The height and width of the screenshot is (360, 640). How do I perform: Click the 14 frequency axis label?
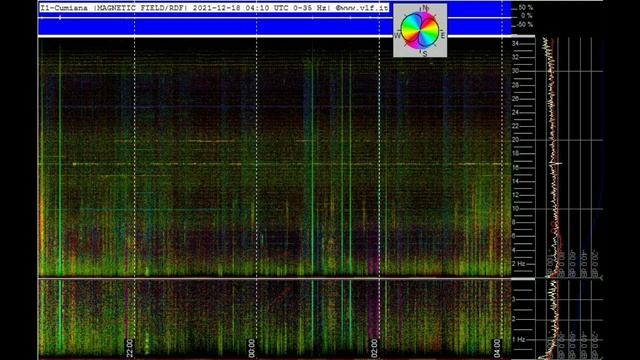click(515, 181)
